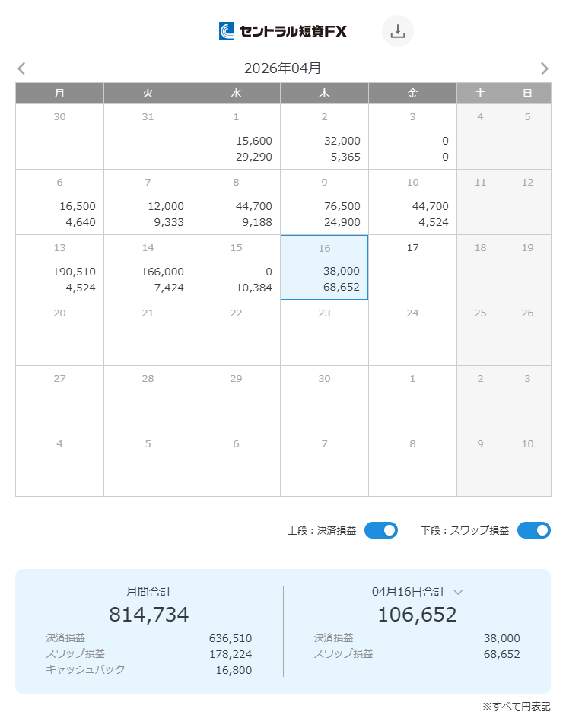The height and width of the screenshot is (728, 566).
Task: Expand the 04月16日合計 dropdown chevron
Action: (x=458, y=592)
